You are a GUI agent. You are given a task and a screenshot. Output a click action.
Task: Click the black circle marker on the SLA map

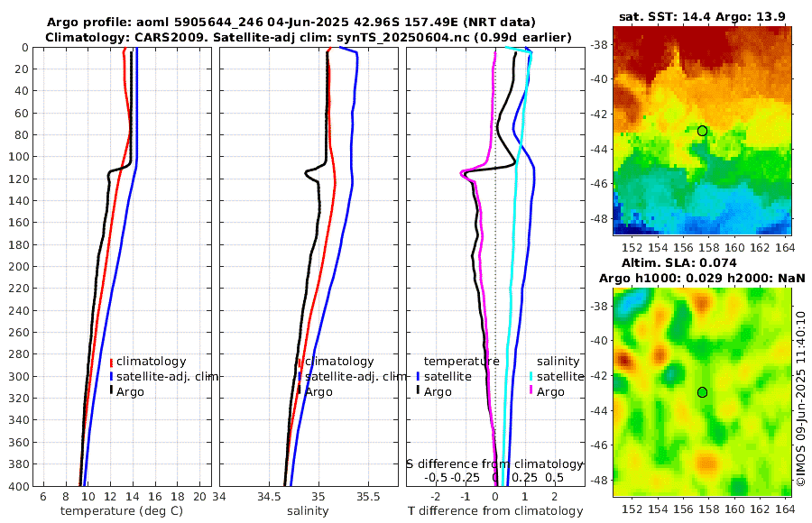point(702,392)
